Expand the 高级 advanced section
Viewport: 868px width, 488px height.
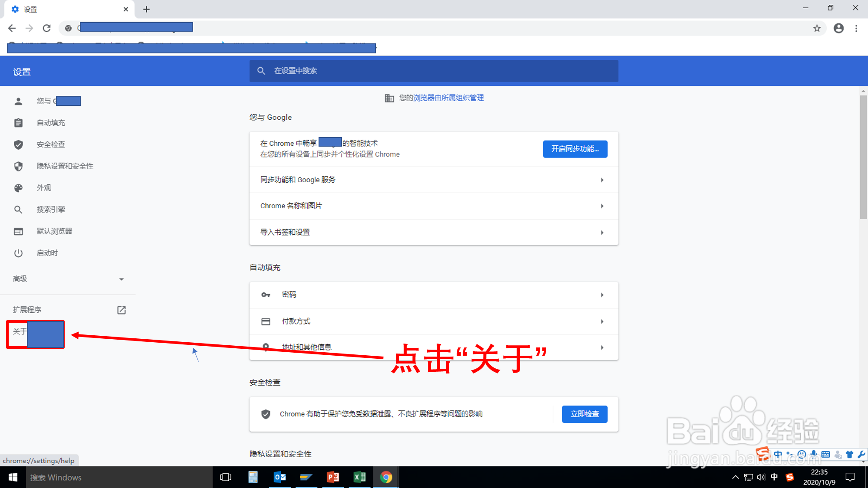pyautogui.click(x=68, y=279)
